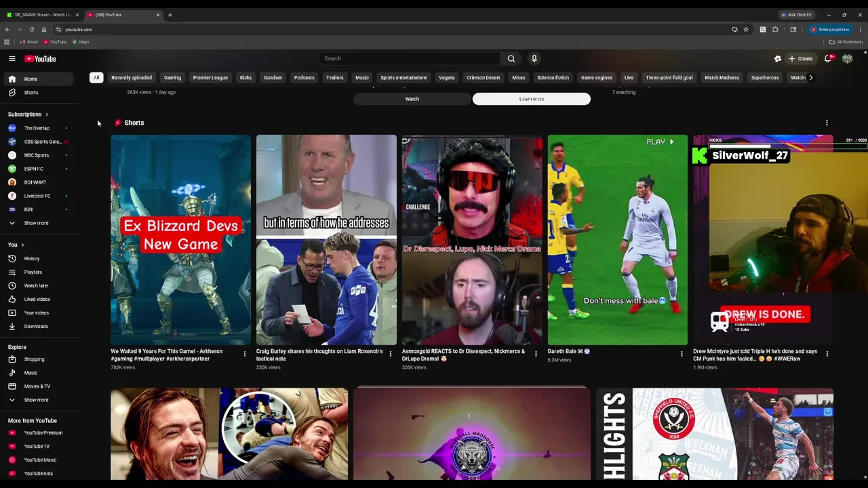Expand the You section header
This screenshot has height=488, width=868.
tap(16, 245)
